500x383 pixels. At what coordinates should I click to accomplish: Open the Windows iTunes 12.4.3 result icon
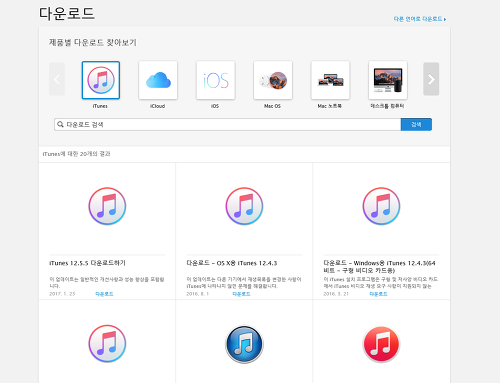[x=381, y=206]
